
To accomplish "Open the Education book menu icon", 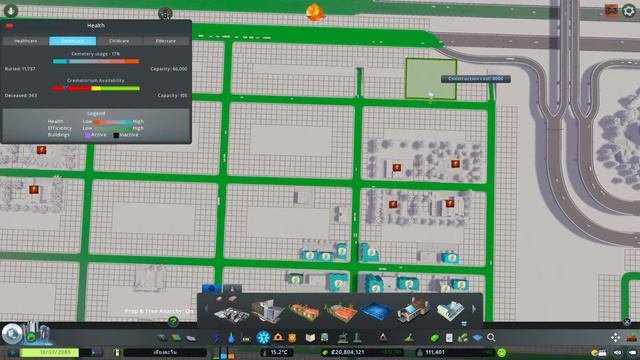I will coord(310,338).
